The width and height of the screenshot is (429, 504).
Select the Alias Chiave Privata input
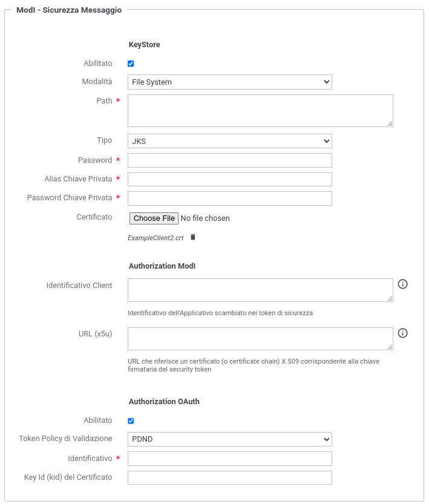pyautogui.click(x=229, y=180)
